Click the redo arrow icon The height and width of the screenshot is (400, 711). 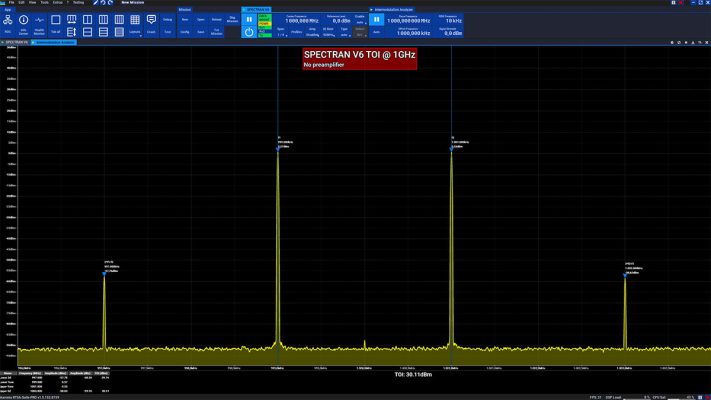coord(110,3)
